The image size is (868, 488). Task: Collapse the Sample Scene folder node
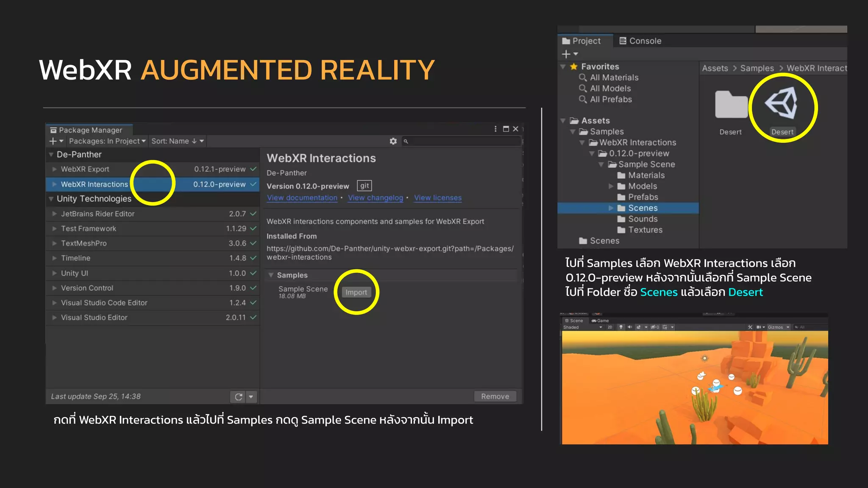601,164
